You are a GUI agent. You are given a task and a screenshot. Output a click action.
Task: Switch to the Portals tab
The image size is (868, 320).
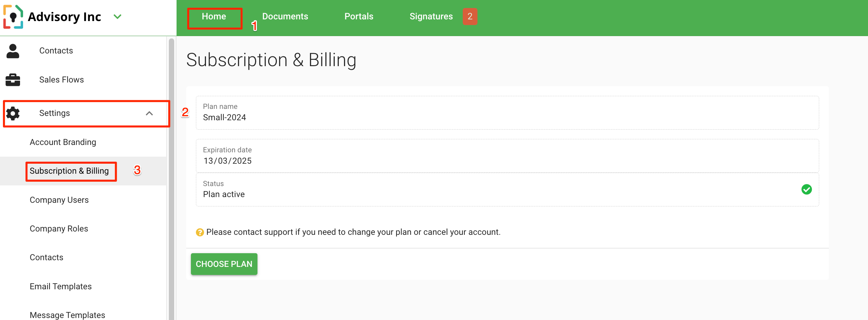click(x=358, y=16)
